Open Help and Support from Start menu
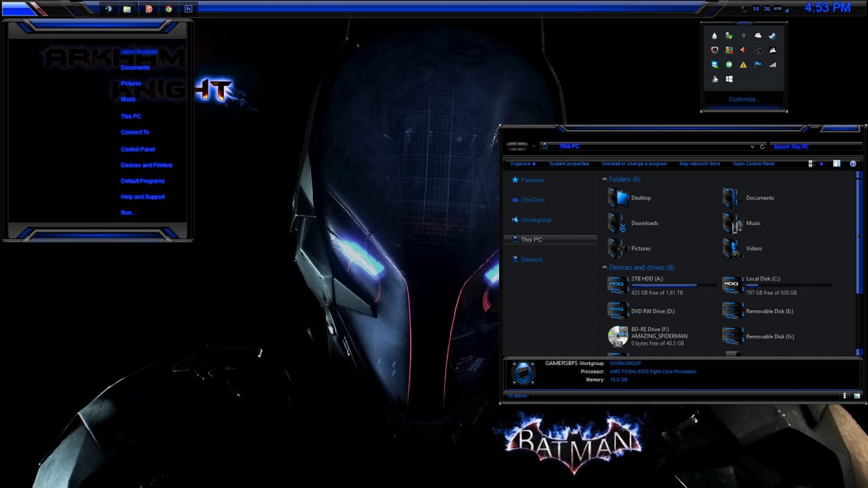Screen dimensions: 868x488 point(142,197)
